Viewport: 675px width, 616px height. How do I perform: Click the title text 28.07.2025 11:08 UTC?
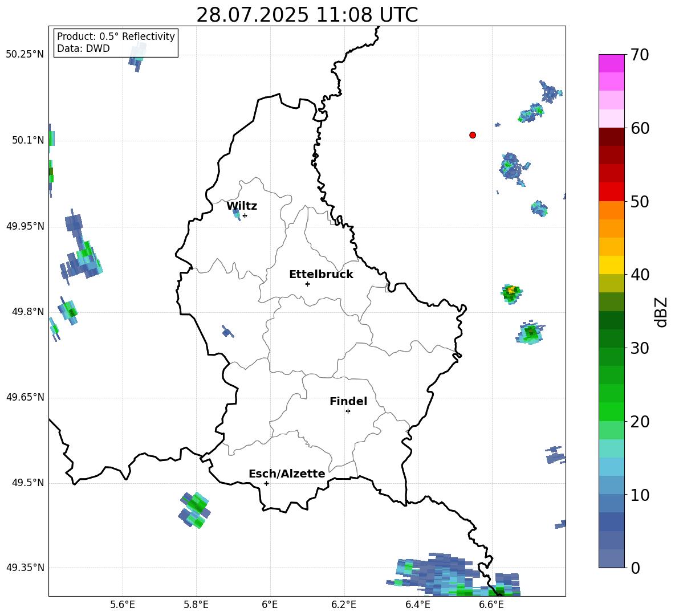(307, 15)
